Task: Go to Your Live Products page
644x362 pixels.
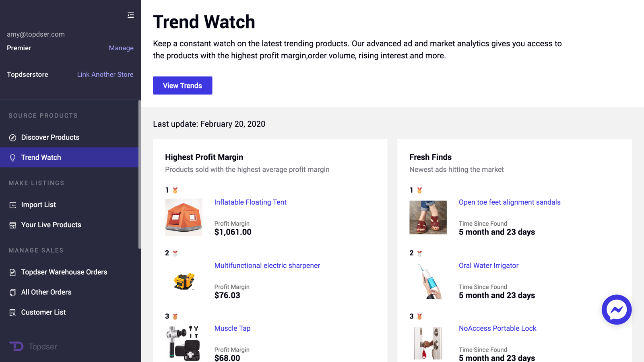Action: pyautogui.click(x=51, y=225)
